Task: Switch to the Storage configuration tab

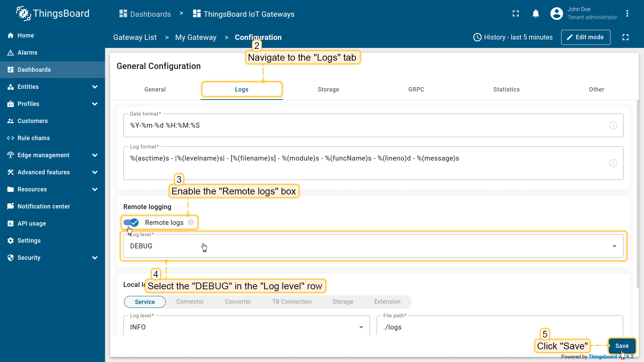Action: [328, 89]
